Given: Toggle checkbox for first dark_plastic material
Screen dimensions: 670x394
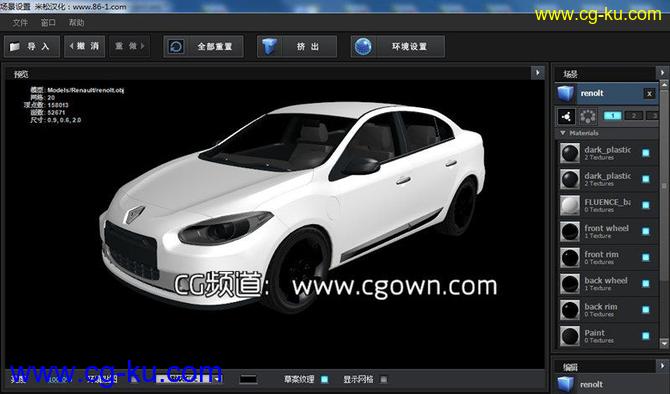Looking at the screenshot, I should tap(646, 153).
